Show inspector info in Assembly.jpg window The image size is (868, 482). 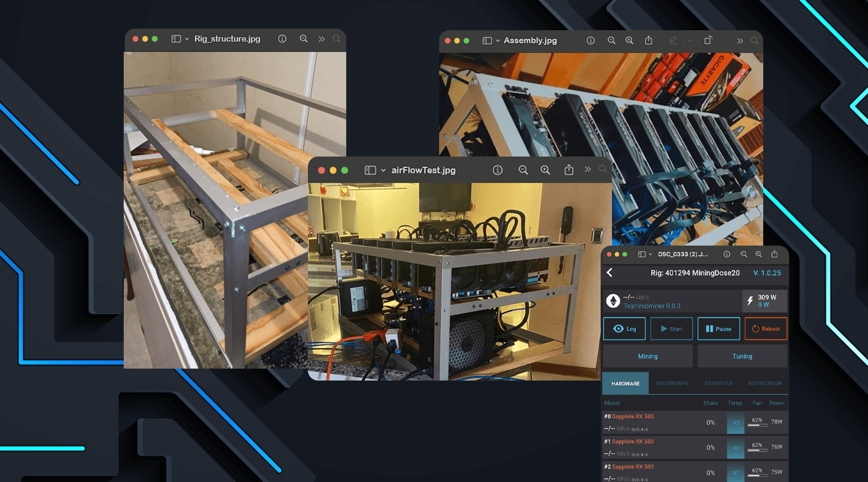click(x=590, y=40)
